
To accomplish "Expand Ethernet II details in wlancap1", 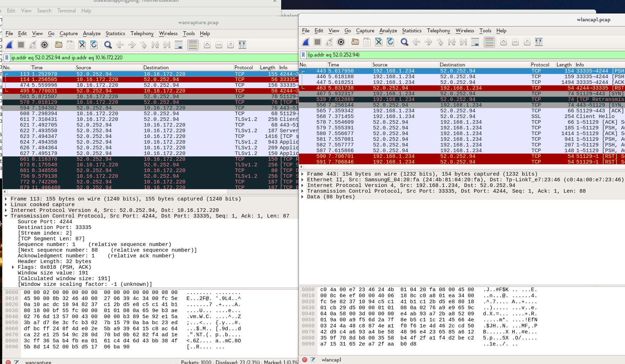I will point(303,180).
